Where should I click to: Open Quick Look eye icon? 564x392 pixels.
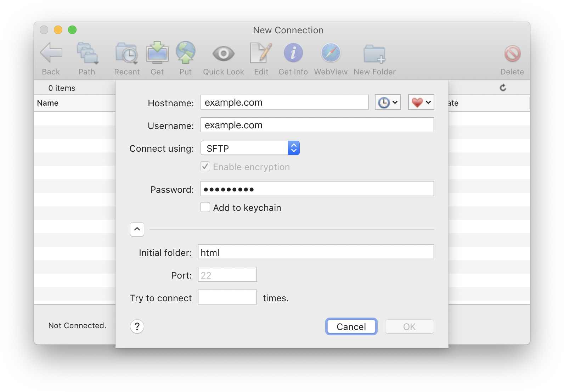(x=223, y=54)
